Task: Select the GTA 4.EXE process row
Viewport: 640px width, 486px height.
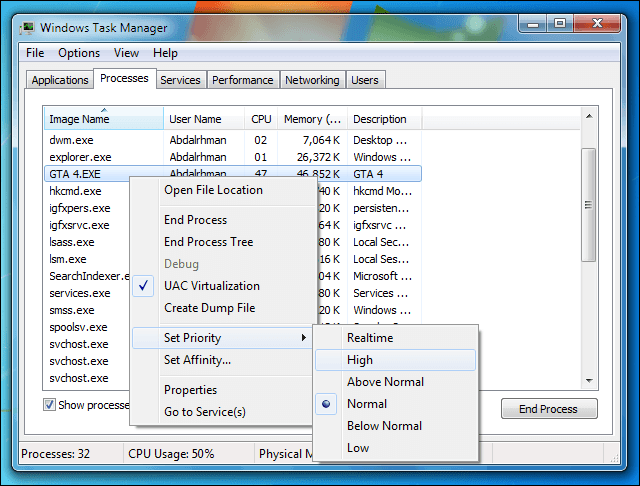Action: click(233, 174)
